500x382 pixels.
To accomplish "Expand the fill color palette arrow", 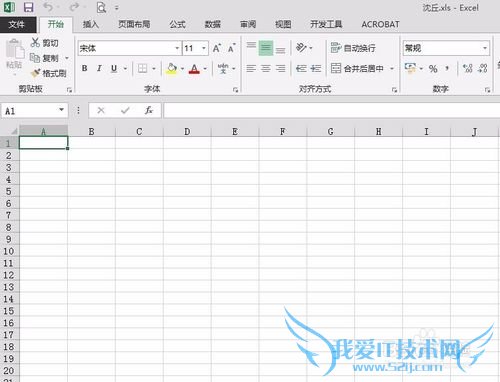I will click(x=182, y=69).
